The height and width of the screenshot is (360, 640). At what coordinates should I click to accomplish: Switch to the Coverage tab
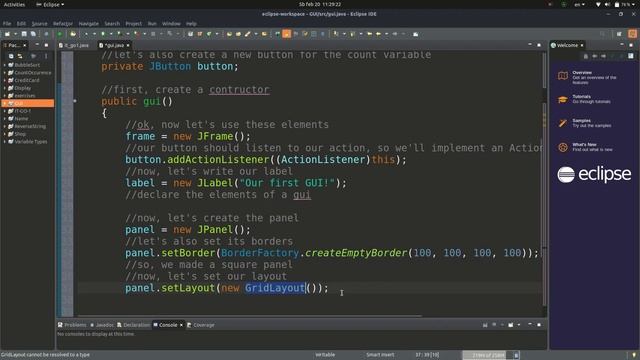pos(201,325)
